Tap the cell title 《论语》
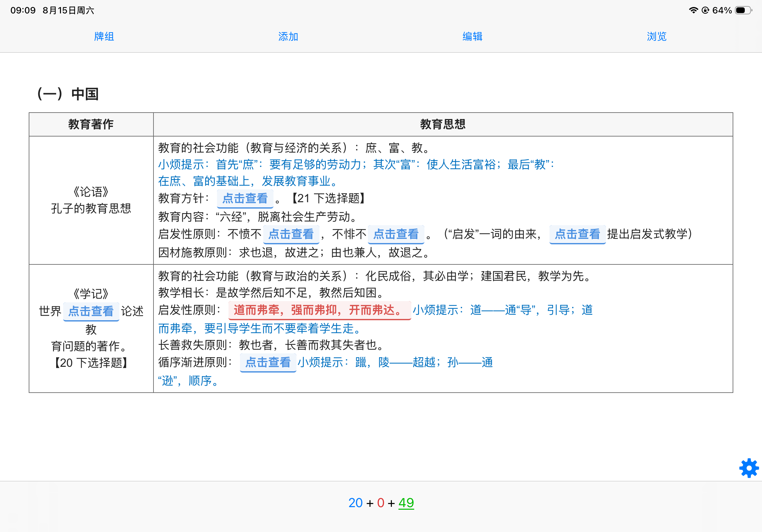The width and height of the screenshot is (762, 532). 91,192
